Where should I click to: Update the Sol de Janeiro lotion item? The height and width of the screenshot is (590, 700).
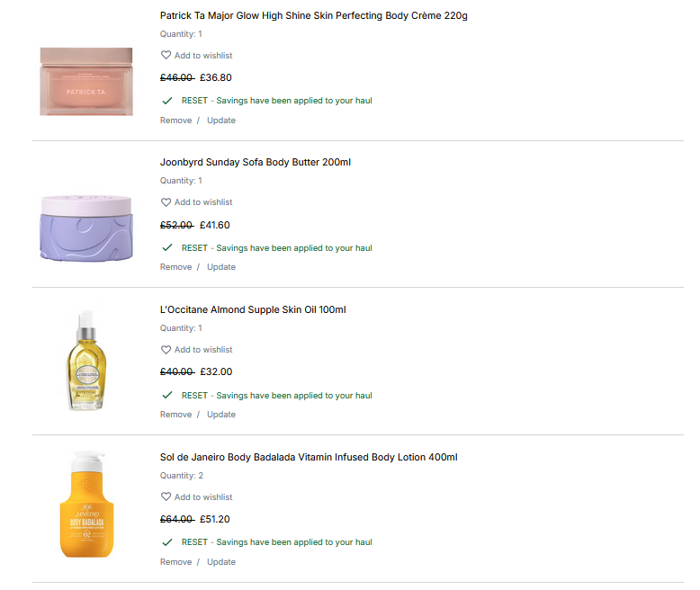click(x=221, y=562)
